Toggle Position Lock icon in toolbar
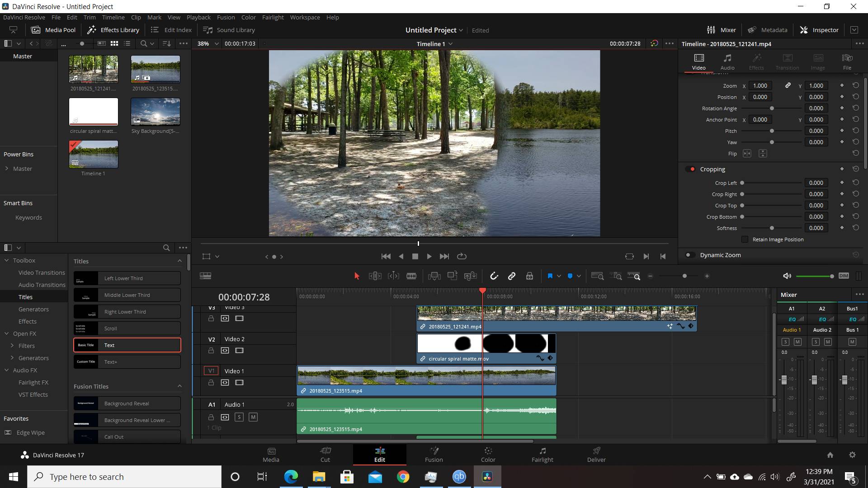The image size is (868, 488). click(x=529, y=276)
